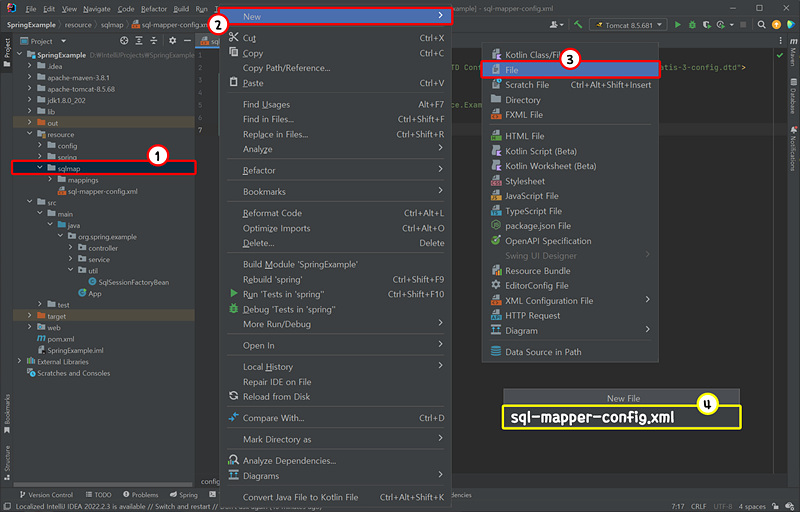This screenshot has height=512, width=800.
Task: Open dropdown arrow beside Profiler run icon
Action: coord(731,24)
